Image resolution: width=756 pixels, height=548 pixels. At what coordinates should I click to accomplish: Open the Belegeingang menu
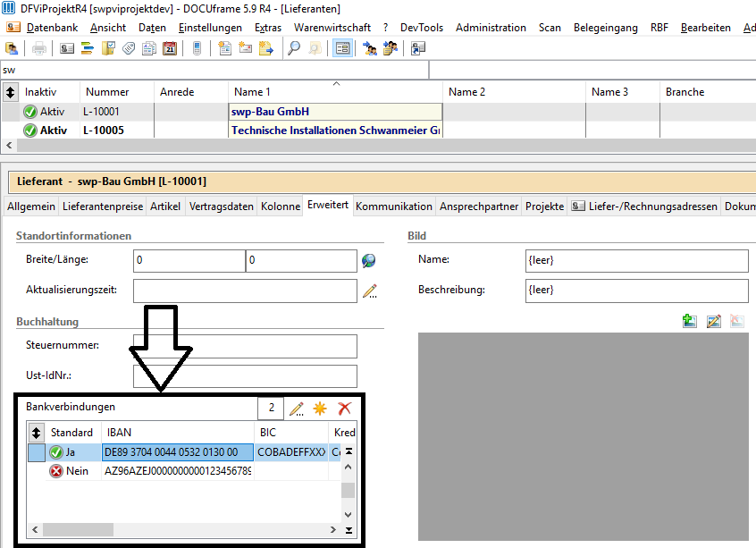pyautogui.click(x=606, y=28)
